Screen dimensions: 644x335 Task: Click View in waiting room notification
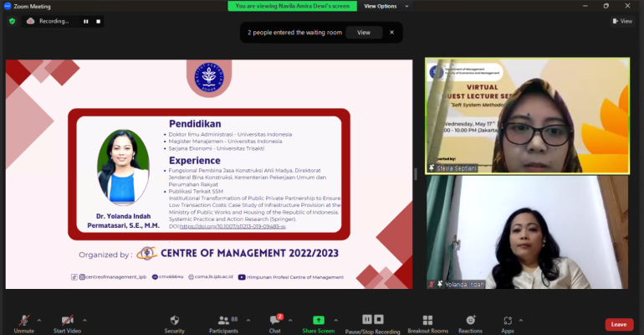[x=364, y=33]
